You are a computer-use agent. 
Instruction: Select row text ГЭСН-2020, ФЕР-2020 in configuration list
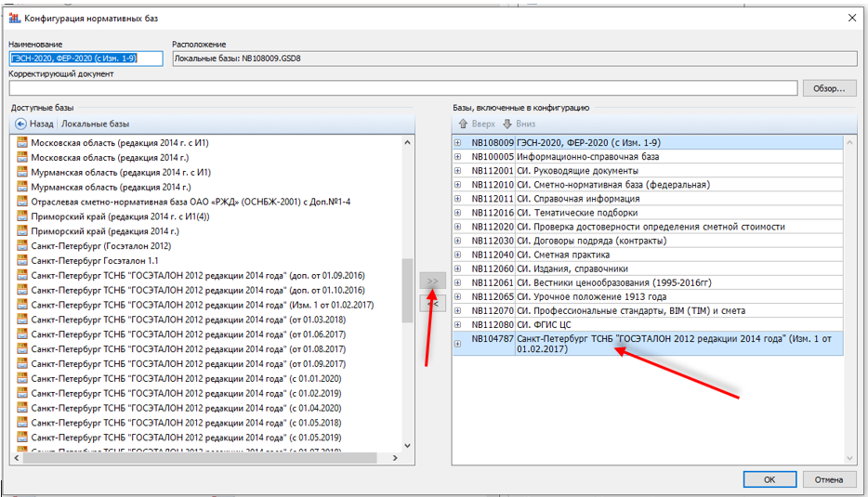(588, 143)
